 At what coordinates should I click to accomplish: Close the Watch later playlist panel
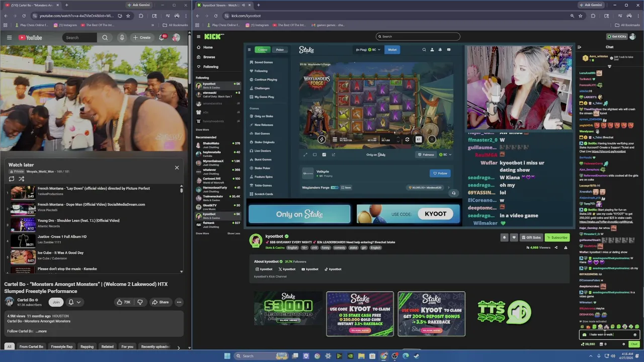(177, 167)
